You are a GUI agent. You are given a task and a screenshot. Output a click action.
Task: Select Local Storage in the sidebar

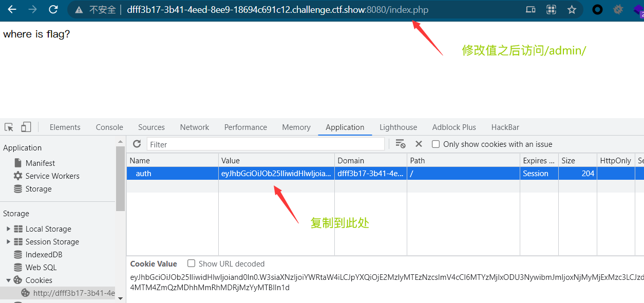tap(48, 229)
